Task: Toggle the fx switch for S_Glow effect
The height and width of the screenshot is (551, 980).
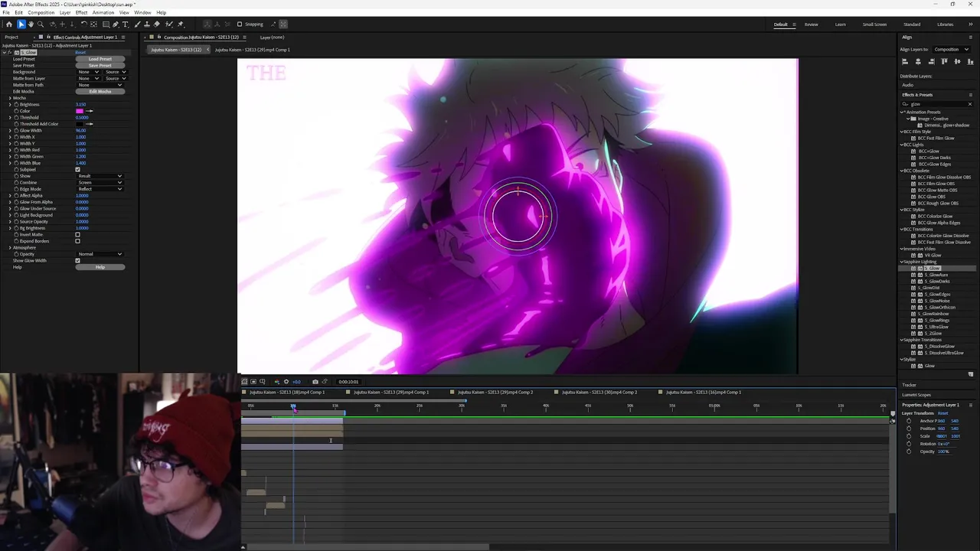Action: point(10,53)
